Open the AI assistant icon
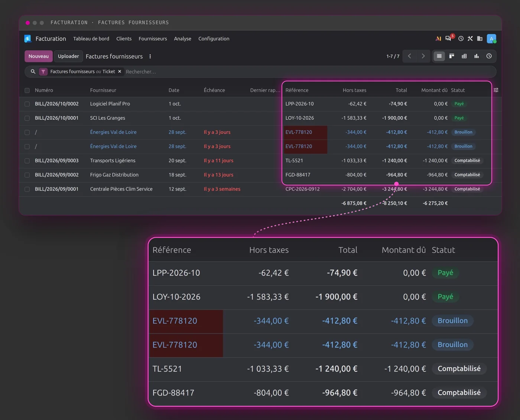This screenshot has height=420, width=520. click(x=438, y=39)
